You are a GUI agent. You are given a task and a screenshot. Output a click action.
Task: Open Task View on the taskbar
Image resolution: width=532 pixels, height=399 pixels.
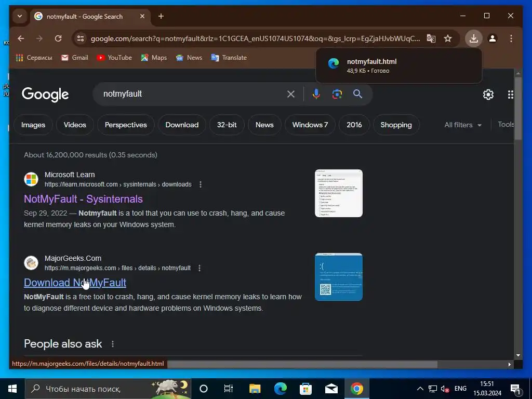[x=229, y=389]
